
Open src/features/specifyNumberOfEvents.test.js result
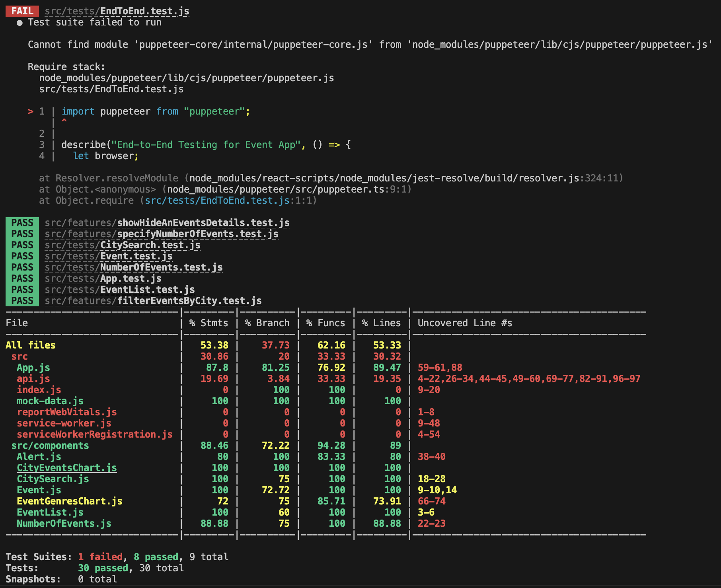tap(162, 234)
